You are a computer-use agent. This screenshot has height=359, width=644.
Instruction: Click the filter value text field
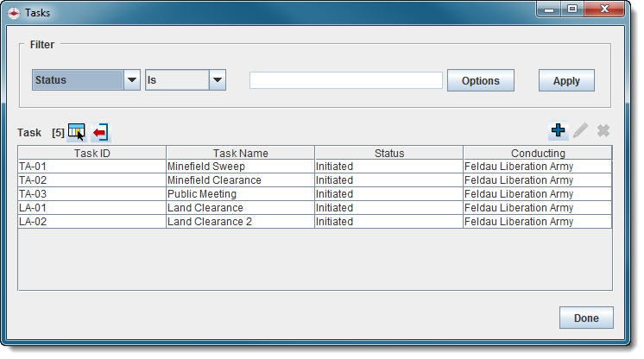[345, 80]
